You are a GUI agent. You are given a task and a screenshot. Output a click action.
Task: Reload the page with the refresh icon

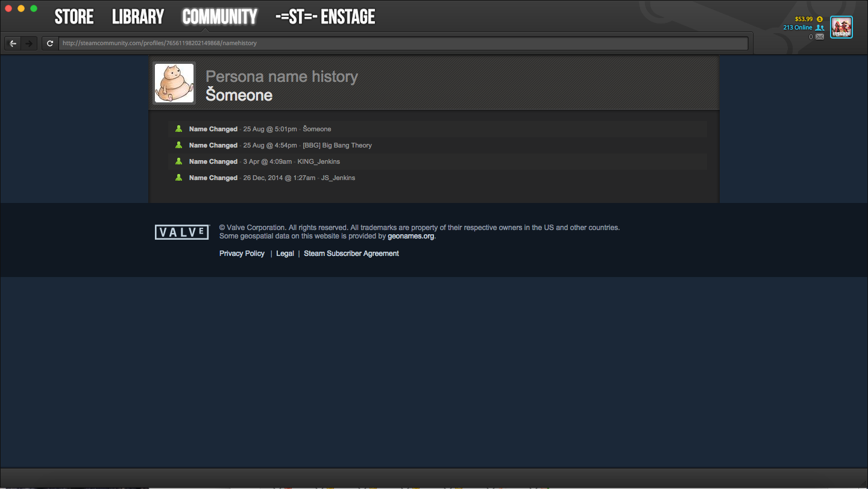point(50,43)
